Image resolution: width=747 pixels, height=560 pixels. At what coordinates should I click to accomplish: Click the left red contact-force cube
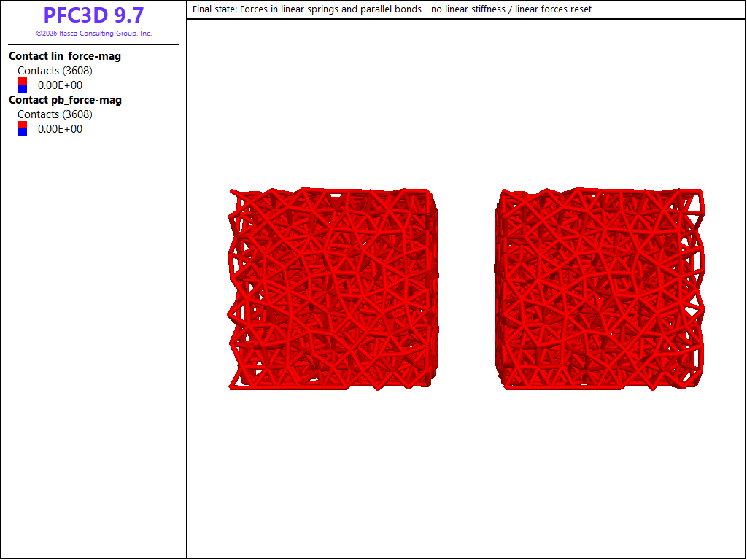tap(333, 289)
